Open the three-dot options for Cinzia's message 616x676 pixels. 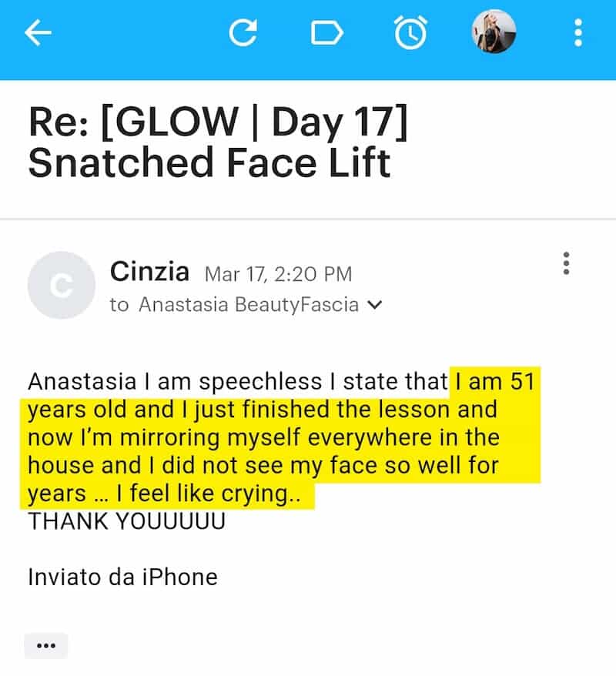pos(567,263)
